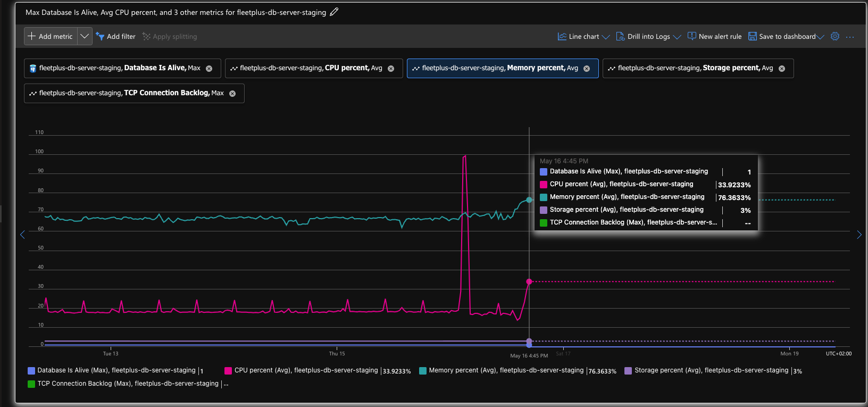
Task: Navigate chart to later time with right arrow
Action: (x=859, y=235)
